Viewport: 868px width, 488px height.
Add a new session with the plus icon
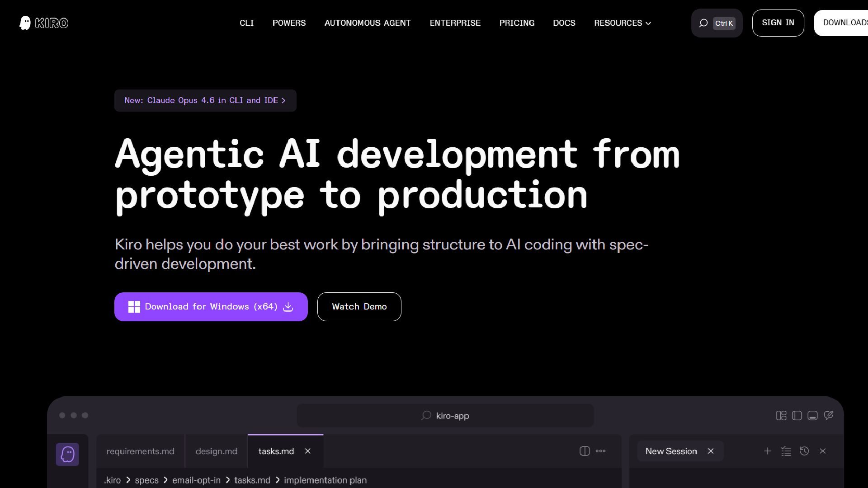pyautogui.click(x=767, y=451)
